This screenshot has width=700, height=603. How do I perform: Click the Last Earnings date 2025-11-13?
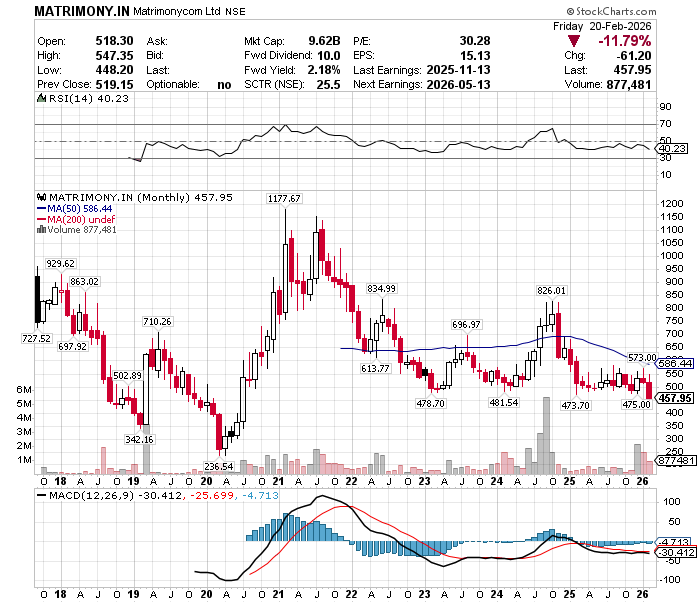coord(458,70)
